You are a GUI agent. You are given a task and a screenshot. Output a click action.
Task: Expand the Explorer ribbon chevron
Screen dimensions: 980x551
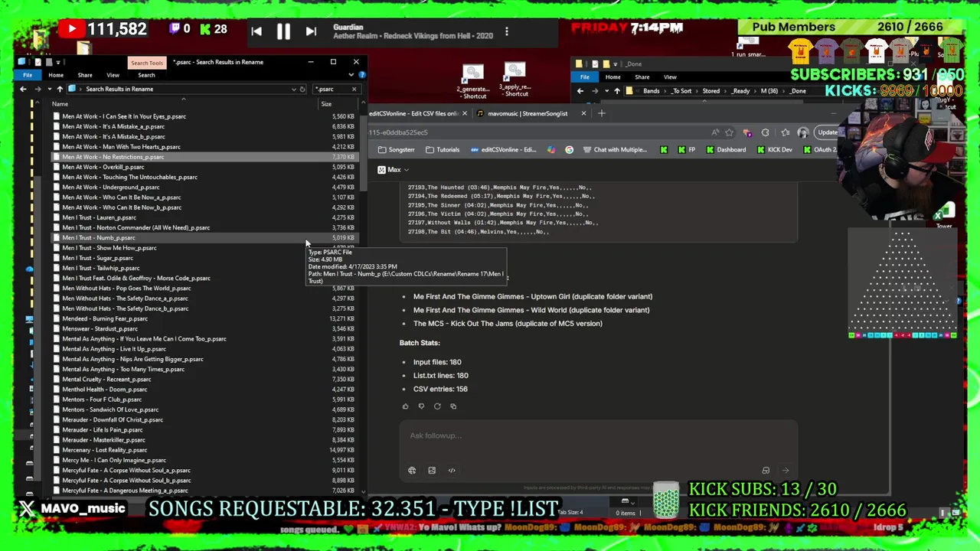tap(351, 75)
